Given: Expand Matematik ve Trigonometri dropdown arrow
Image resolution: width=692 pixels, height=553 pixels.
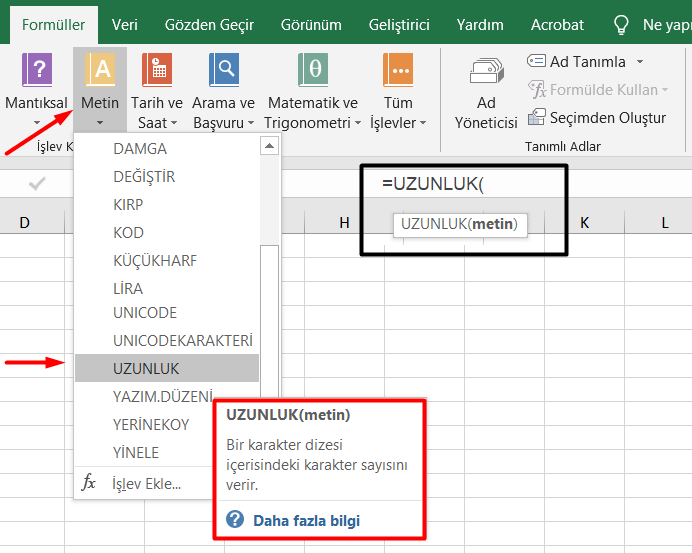Looking at the screenshot, I should pos(357,123).
